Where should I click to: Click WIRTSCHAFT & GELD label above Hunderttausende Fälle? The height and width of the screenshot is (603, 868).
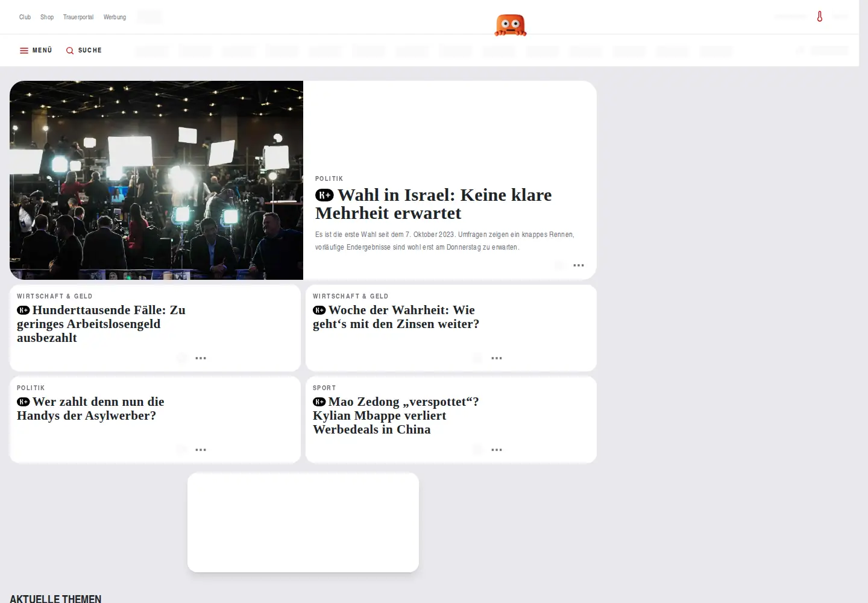click(x=55, y=296)
